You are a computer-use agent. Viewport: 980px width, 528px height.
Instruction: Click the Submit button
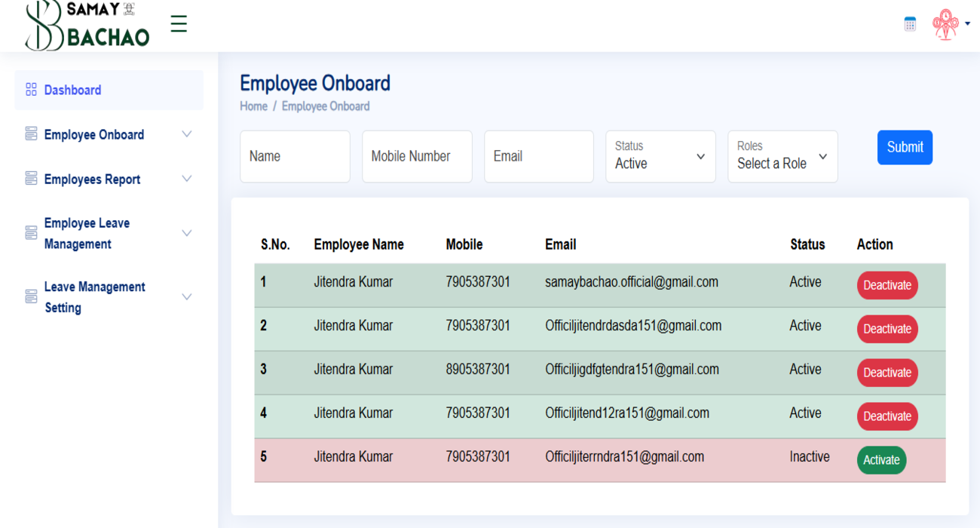click(x=905, y=147)
